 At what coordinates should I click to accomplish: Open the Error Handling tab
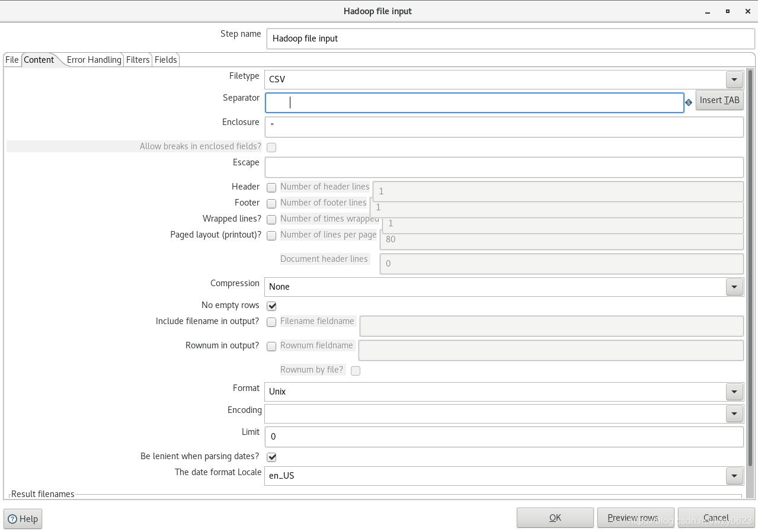coord(94,60)
